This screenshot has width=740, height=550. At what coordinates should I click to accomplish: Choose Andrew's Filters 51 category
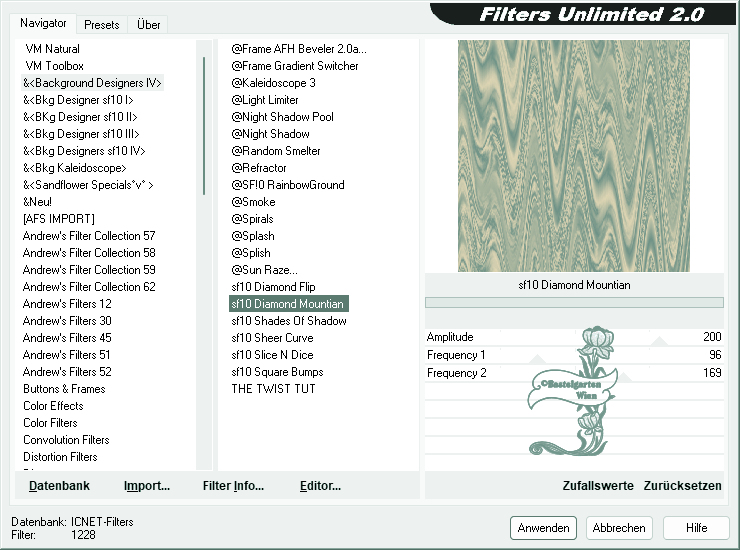pos(67,355)
